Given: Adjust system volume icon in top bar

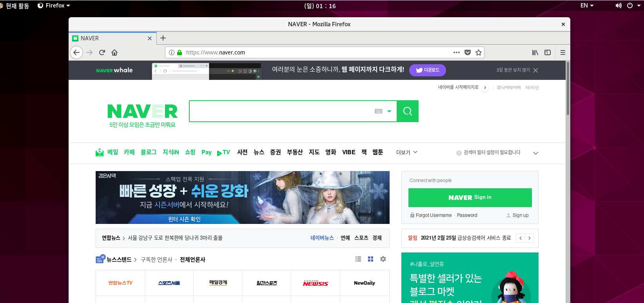Looking at the screenshot, I should click(619, 5).
